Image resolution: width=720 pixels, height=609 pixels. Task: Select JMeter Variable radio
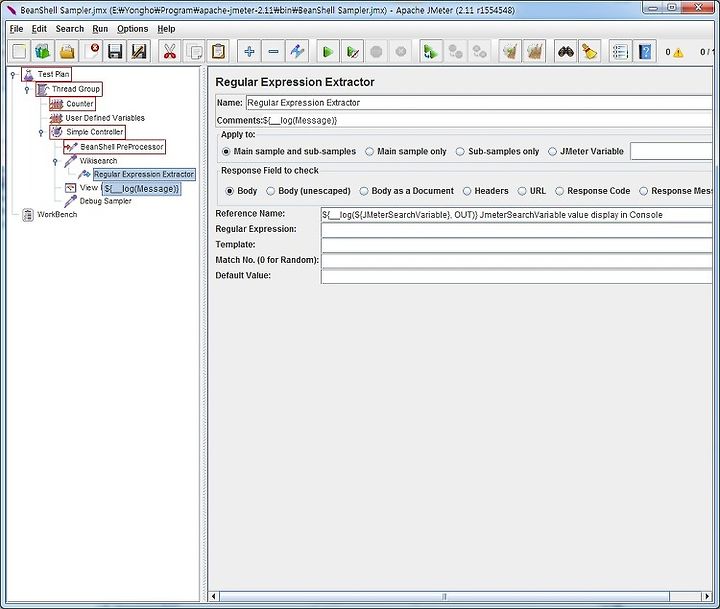point(552,151)
